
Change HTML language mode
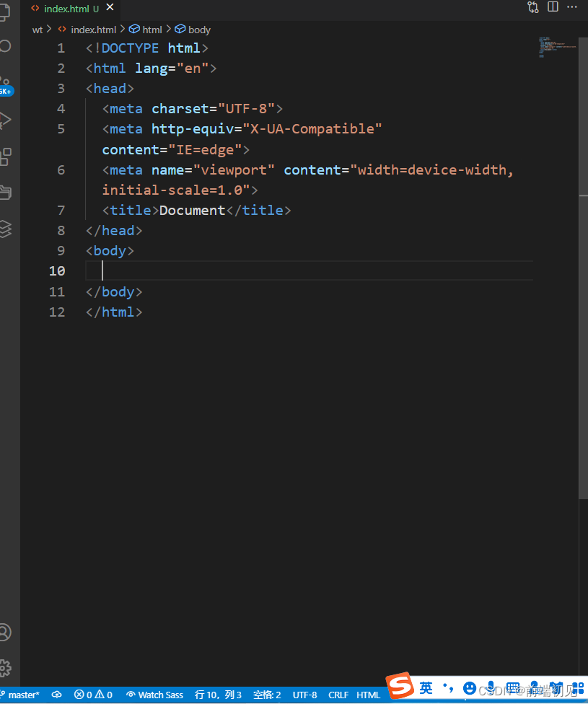pyautogui.click(x=369, y=695)
